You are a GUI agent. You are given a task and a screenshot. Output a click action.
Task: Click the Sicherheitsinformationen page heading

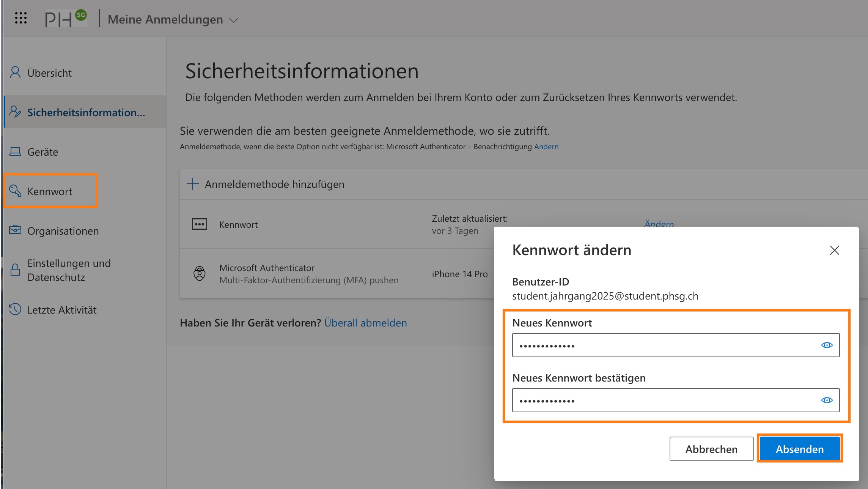tap(302, 71)
